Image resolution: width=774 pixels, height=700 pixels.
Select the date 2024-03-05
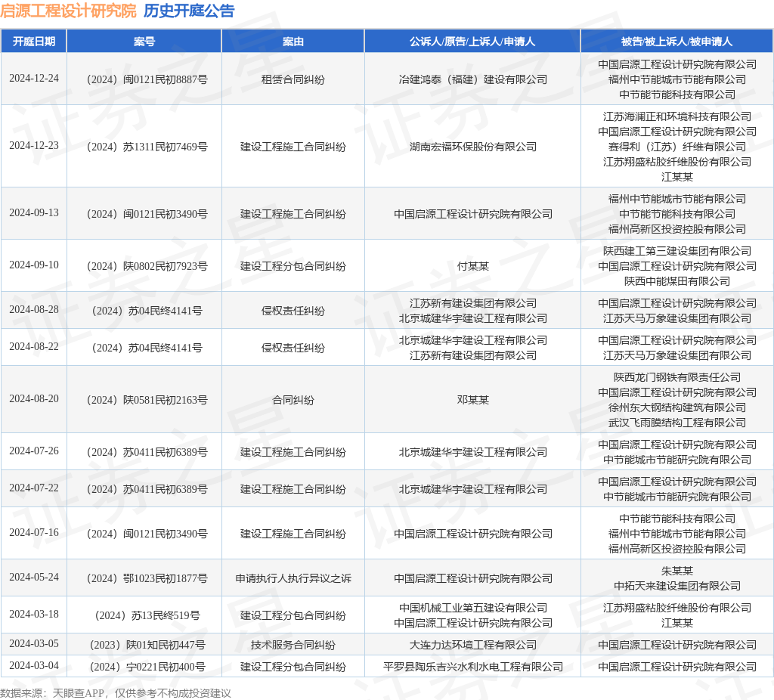tap(34, 644)
